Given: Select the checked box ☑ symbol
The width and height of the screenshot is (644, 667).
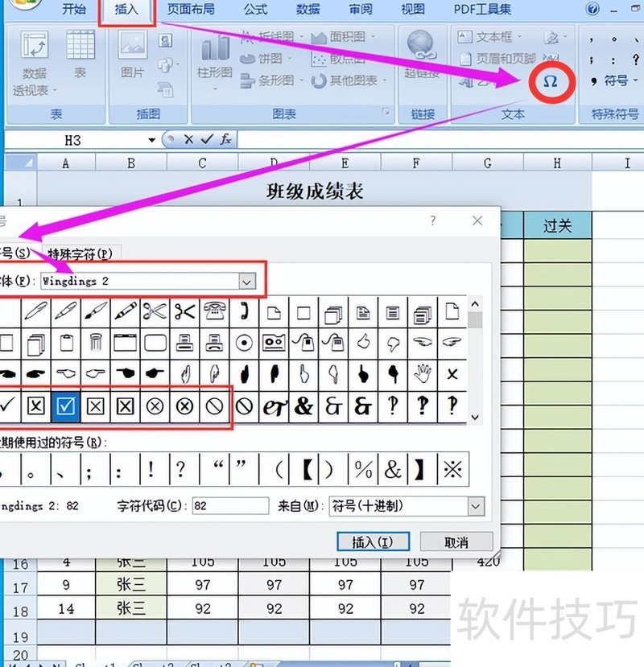Looking at the screenshot, I should coord(65,406).
